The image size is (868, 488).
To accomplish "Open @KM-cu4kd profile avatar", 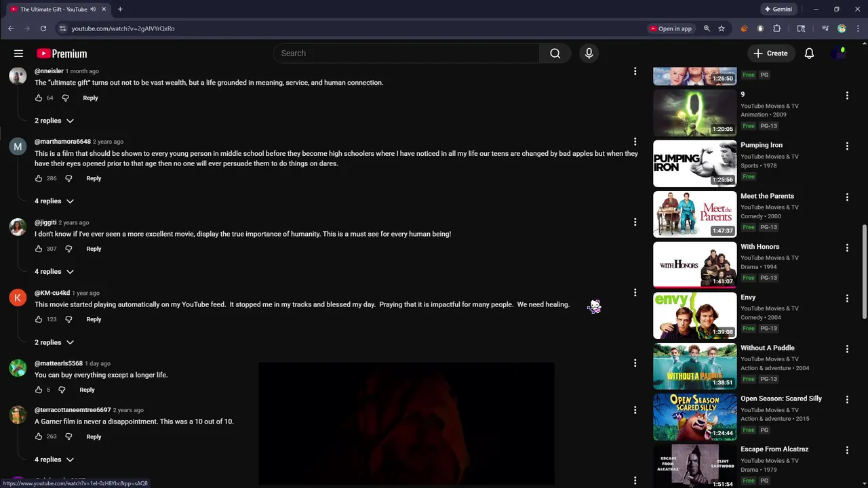I will [x=18, y=298].
